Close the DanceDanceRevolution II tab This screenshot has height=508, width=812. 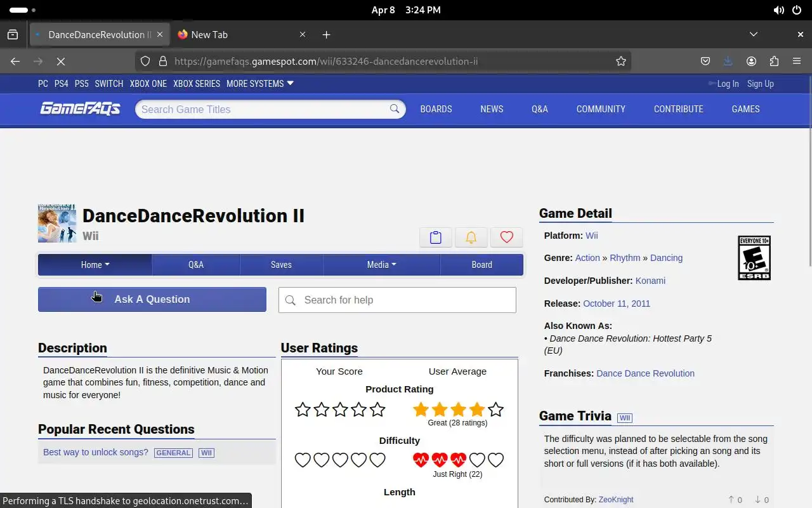pos(160,34)
